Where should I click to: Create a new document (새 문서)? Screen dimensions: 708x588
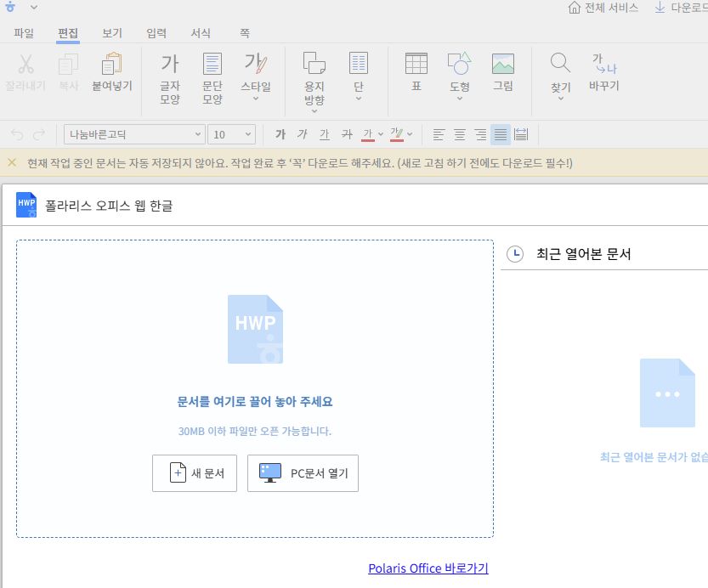[x=195, y=473]
